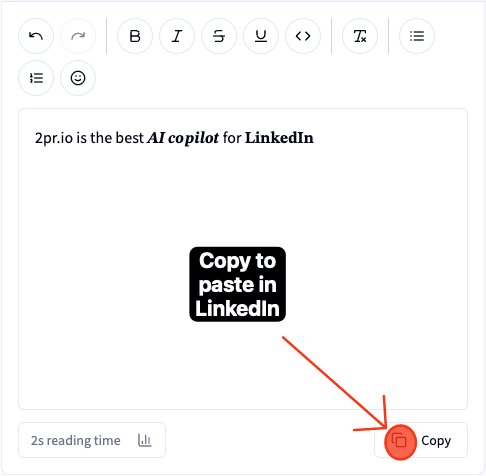This screenshot has width=486, height=476.
Task: Click the Redo arrow icon
Action: pyautogui.click(x=78, y=36)
